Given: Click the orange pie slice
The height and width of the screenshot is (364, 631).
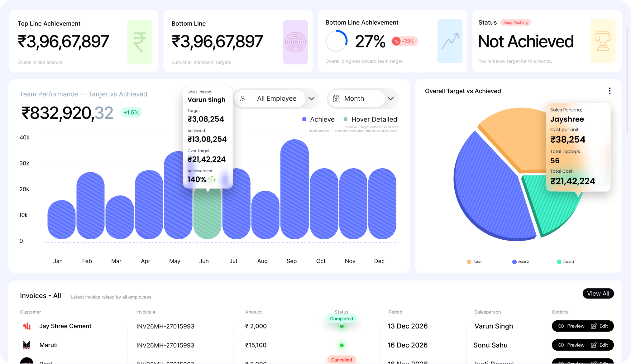Looking at the screenshot, I should (517, 140).
